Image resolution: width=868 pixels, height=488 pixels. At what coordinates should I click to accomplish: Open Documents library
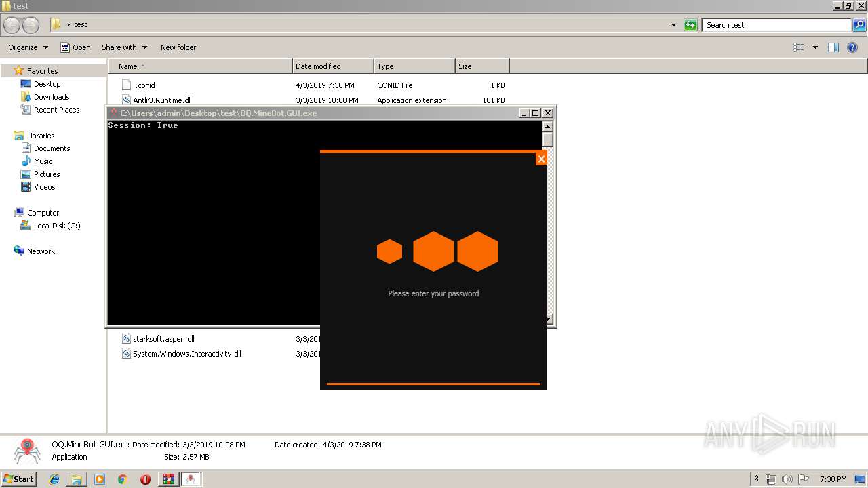pyautogui.click(x=52, y=148)
